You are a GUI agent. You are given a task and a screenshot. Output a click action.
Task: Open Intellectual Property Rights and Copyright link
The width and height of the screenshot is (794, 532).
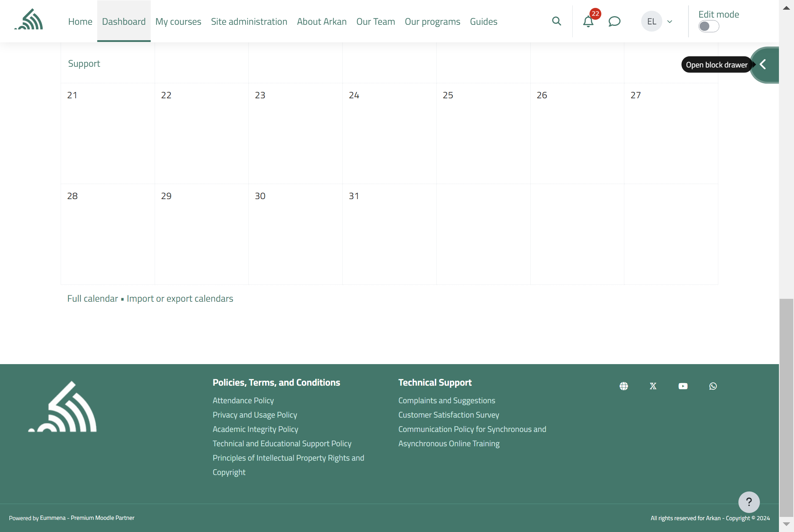tap(288, 465)
